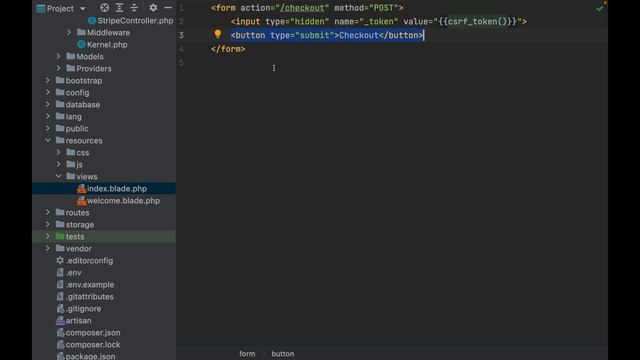Expand the routes folder
The width and height of the screenshot is (640, 360).
coord(48,212)
